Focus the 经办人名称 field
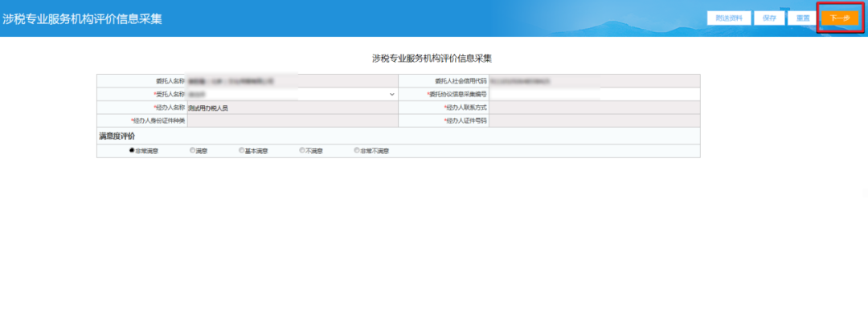The height and width of the screenshot is (317, 868). click(292, 108)
